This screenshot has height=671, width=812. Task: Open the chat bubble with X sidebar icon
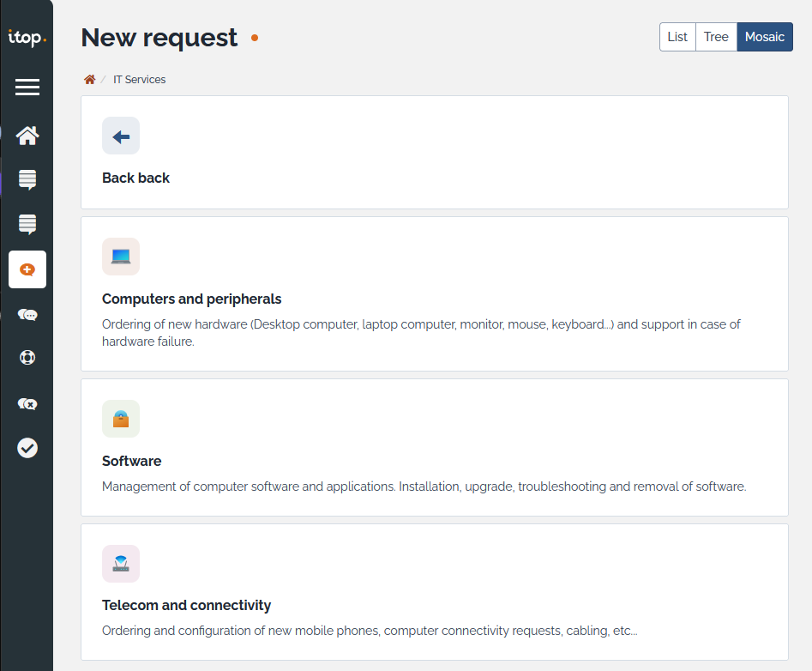tap(27, 403)
